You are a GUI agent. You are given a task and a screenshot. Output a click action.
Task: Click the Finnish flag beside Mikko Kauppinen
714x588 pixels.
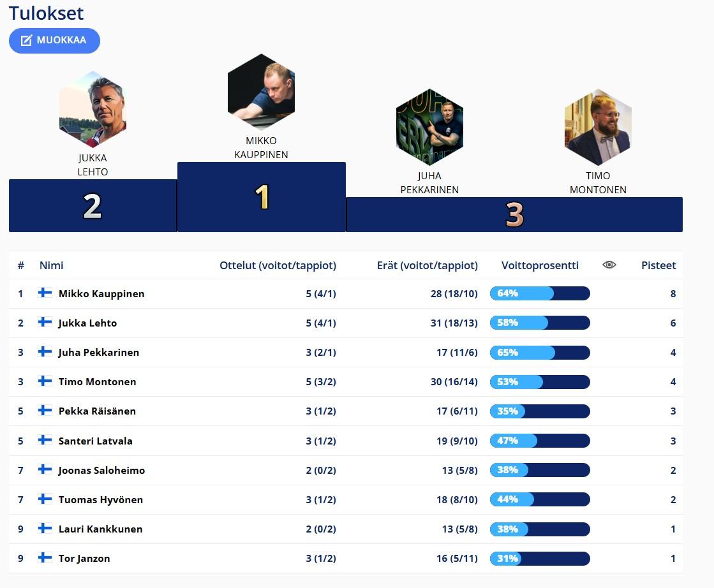[x=45, y=293]
